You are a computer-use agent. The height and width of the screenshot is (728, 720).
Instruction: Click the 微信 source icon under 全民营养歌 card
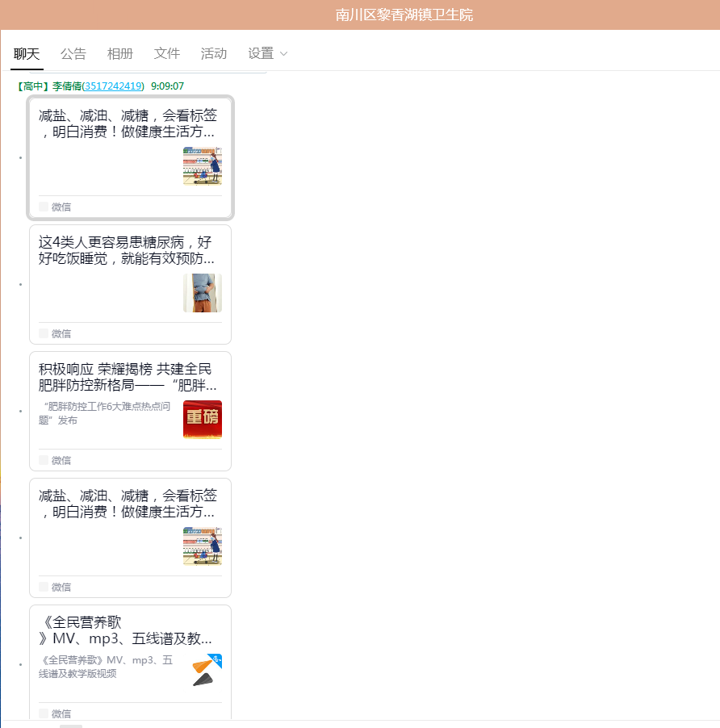point(44,713)
